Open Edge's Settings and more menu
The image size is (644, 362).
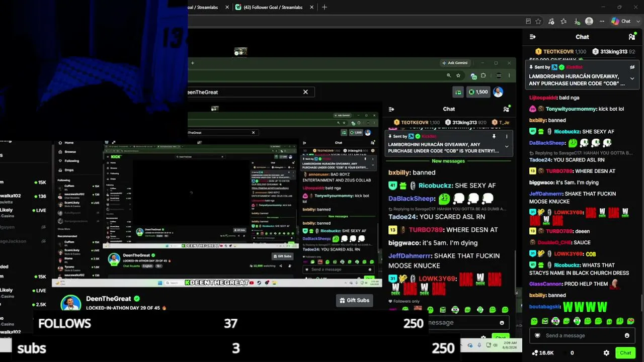click(x=602, y=21)
